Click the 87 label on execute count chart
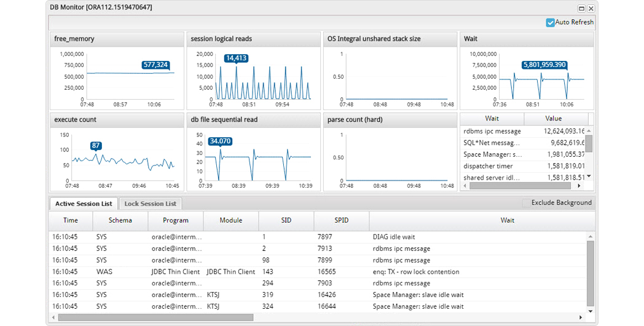Screen dimensions: 644x326 coord(96,146)
